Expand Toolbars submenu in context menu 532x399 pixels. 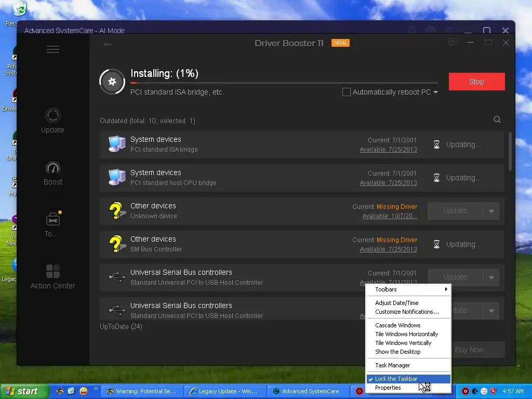(x=408, y=289)
